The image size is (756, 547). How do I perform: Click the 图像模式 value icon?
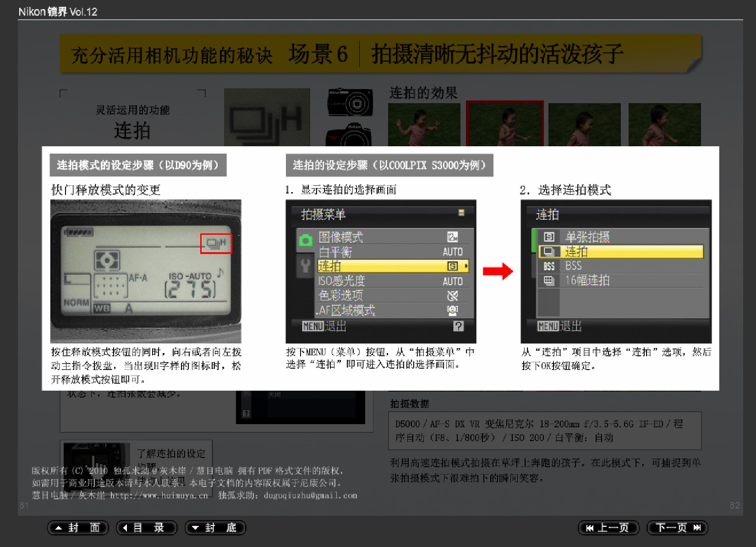click(x=452, y=237)
